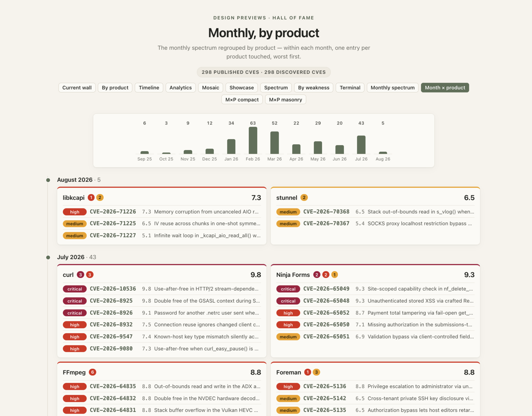The image size is (532, 416).
Task: Click the August 2026 timeline dot
Action: (x=48, y=180)
